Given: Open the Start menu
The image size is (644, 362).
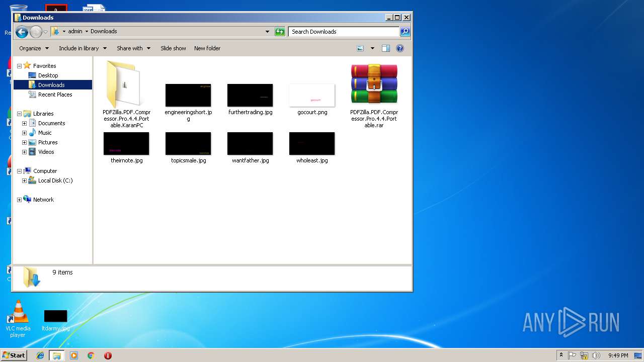Looking at the screenshot, I should [14, 355].
